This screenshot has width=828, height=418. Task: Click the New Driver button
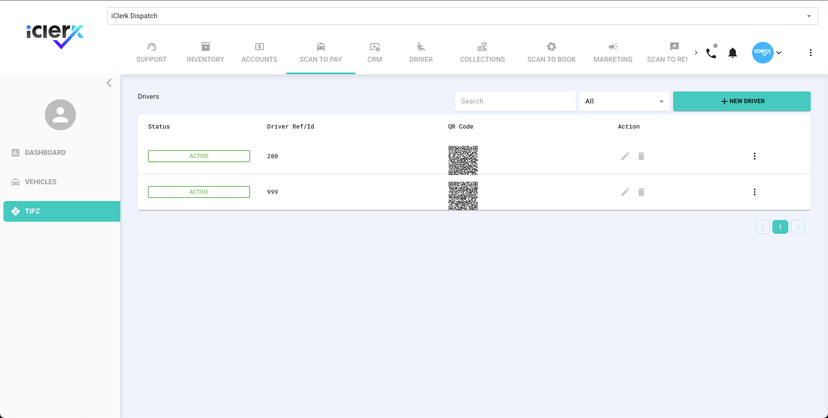[x=741, y=101]
